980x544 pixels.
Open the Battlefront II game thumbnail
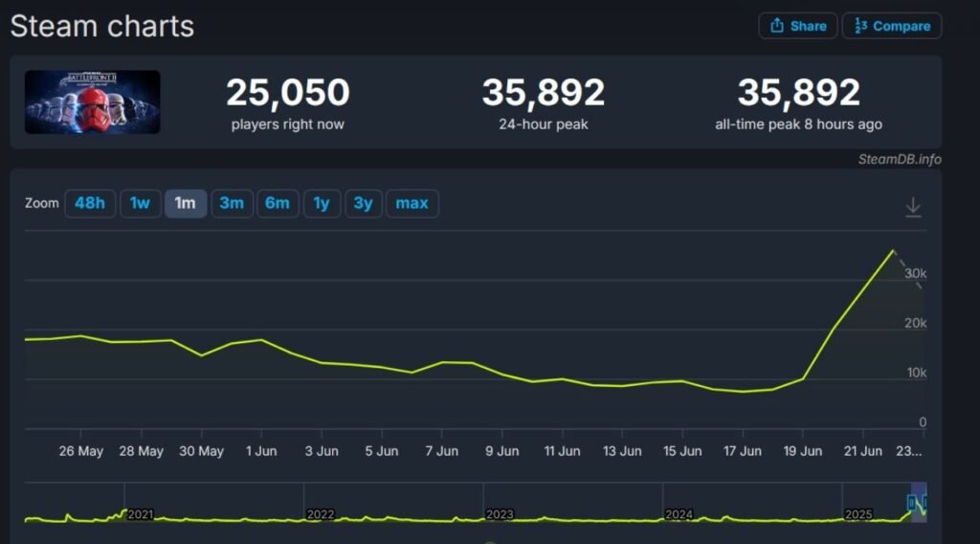(93, 102)
